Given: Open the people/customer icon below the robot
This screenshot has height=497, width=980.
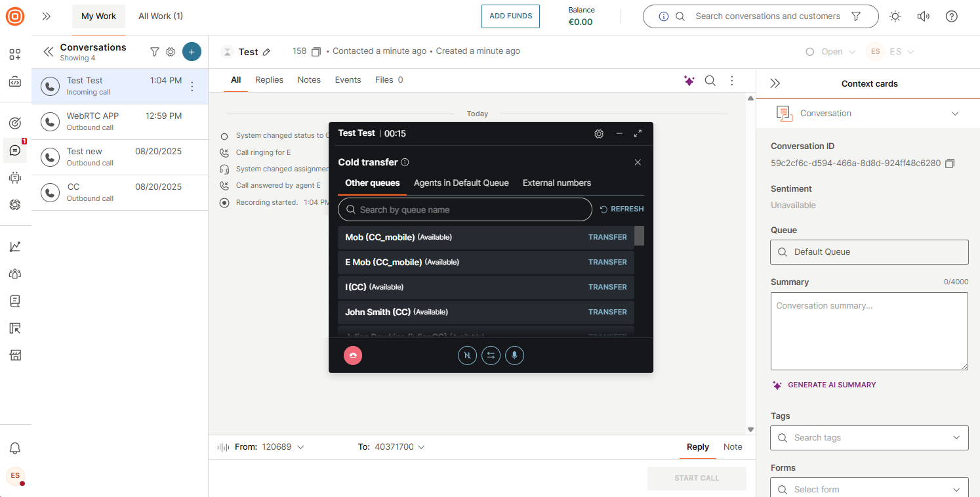Looking at the screenshot, I should pyautogui.click(x=15, y=205).
